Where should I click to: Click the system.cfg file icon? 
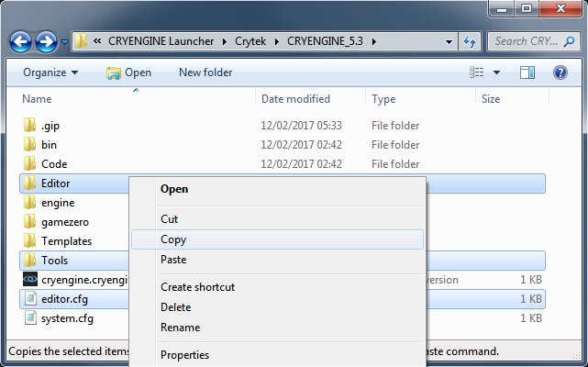[30, 317]
